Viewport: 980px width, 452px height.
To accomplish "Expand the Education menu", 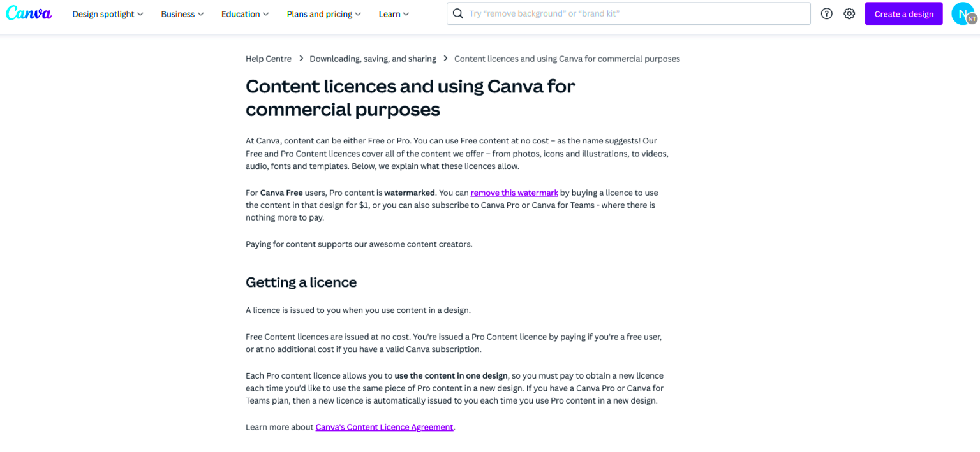I will click(x=245, y=14).
